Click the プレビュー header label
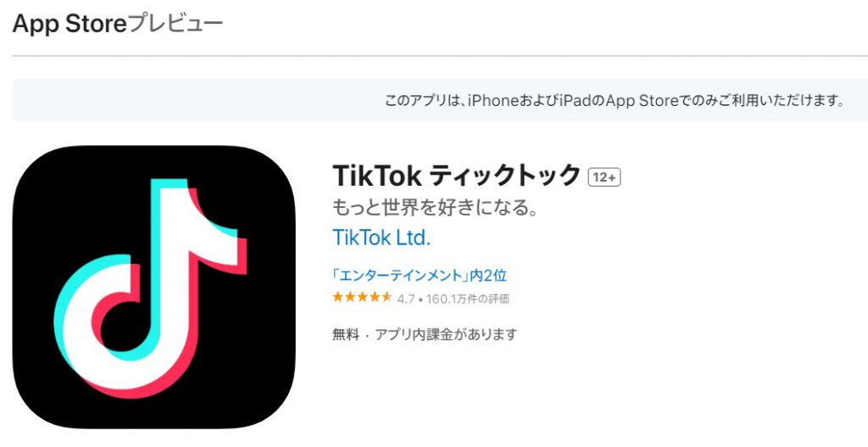This screenshot has height=447, width=868. coord(175,24)
